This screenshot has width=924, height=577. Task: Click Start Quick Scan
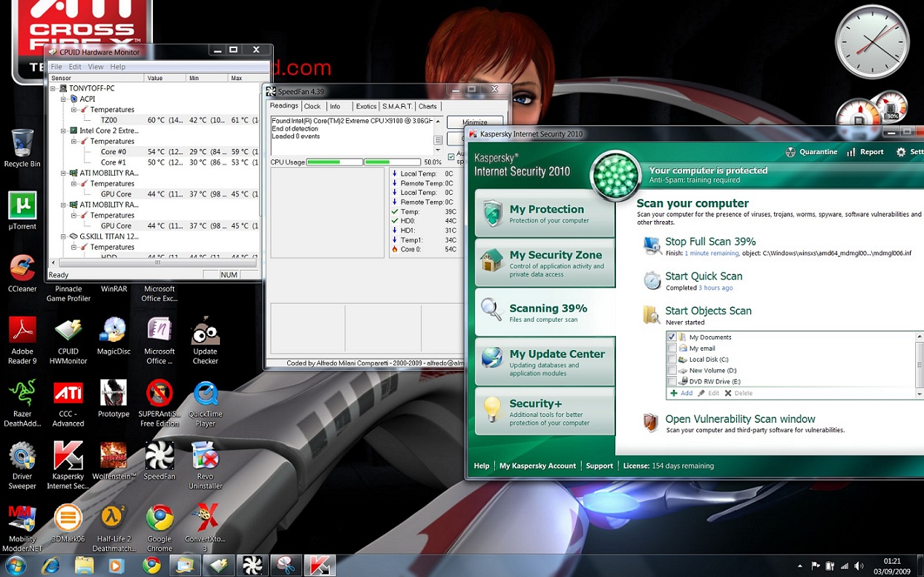(x=704, y=276)
